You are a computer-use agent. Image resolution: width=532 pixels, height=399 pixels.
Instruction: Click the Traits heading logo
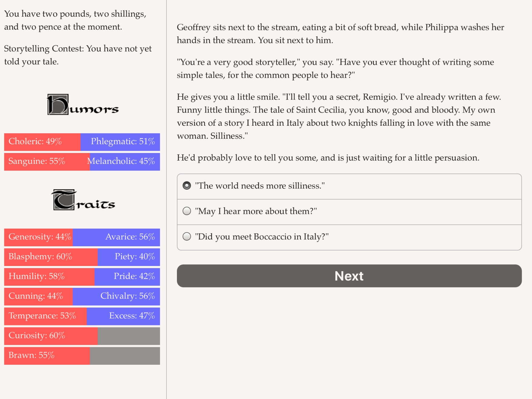pyautogui.click(x=83, y=200)
